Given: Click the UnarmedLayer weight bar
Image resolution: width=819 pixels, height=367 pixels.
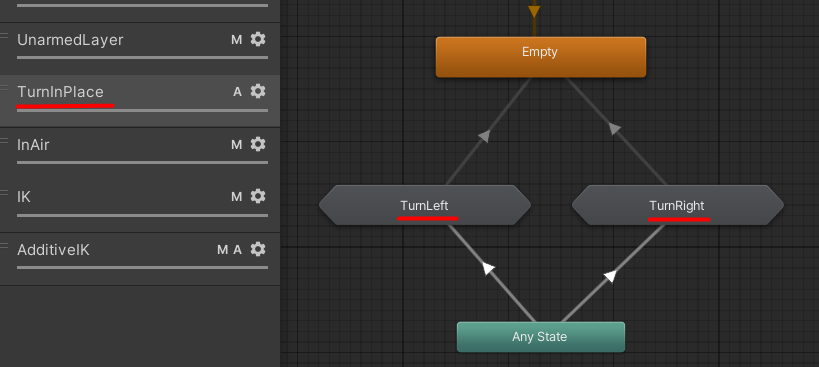Looking at the screenshot, I should tap(143, 57).
